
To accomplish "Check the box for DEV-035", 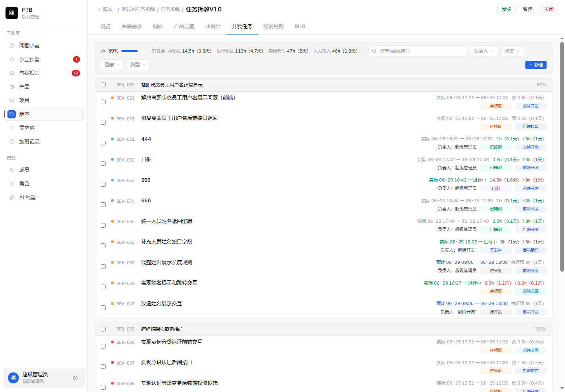I will [103, 225].
